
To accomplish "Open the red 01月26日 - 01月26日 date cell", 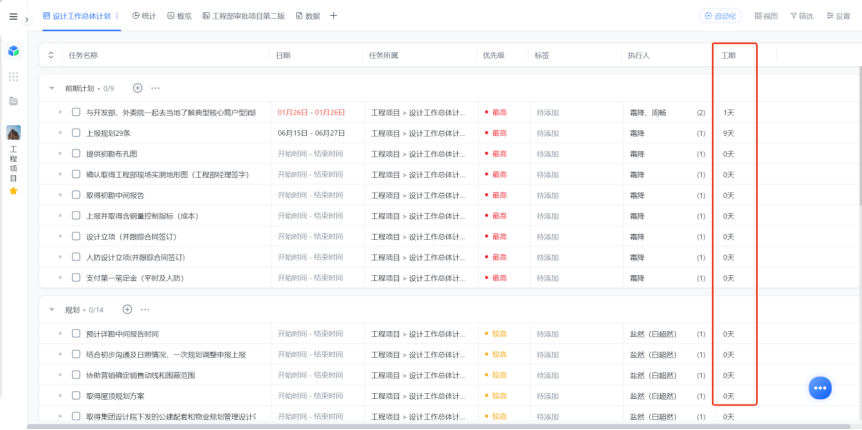I will (x=311, y=112).
